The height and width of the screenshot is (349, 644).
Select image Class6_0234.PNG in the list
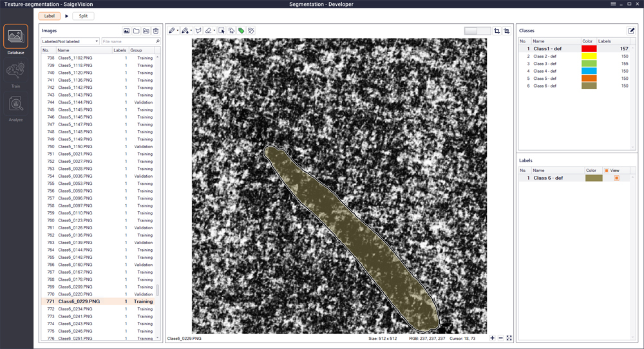click(x=98, y=309)
